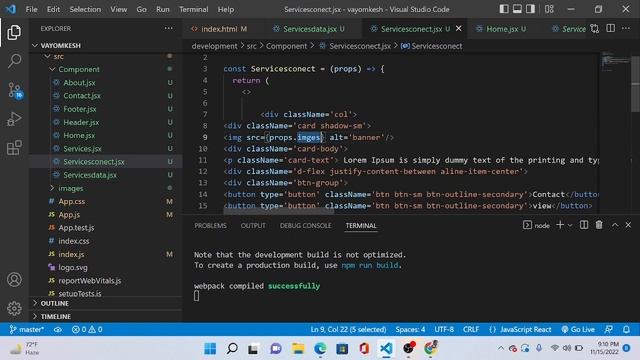Screen dimensions: 640x360
Task: Click the master branch status item
Action: coord(27,329)
